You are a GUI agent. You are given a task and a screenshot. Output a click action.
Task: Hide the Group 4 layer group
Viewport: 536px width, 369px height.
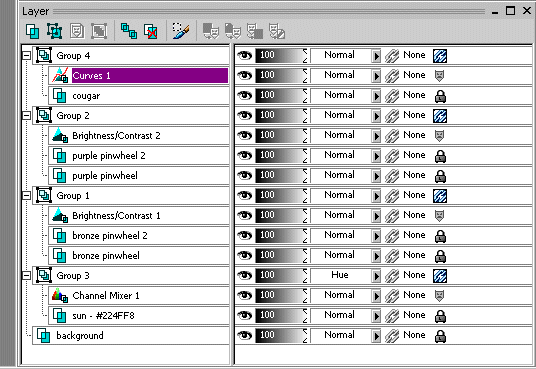point(244,55)
